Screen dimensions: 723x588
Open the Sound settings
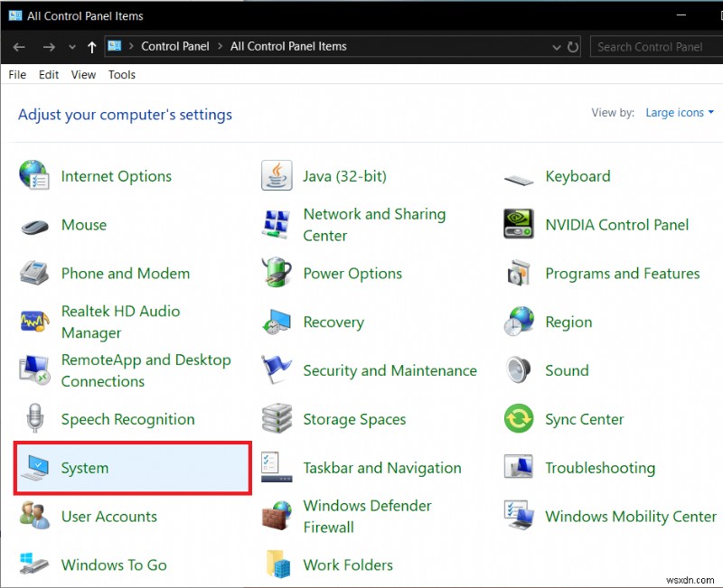[567, 370]
